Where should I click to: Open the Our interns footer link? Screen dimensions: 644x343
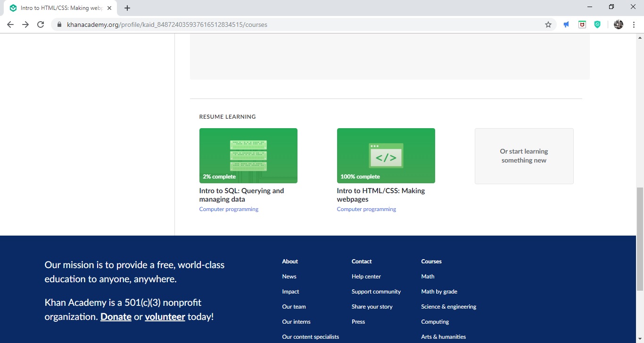[297, 322]
